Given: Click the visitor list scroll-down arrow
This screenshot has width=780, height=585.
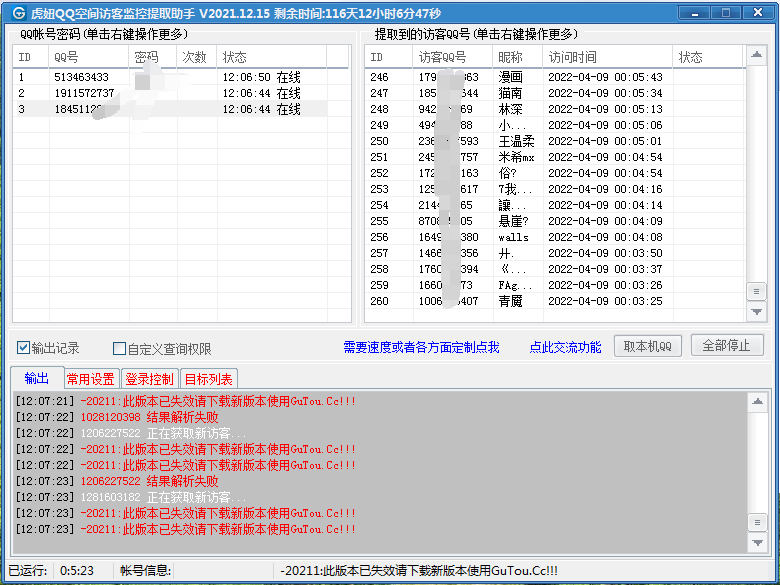Looking at the screenshot, I should (x=758, y=312).
